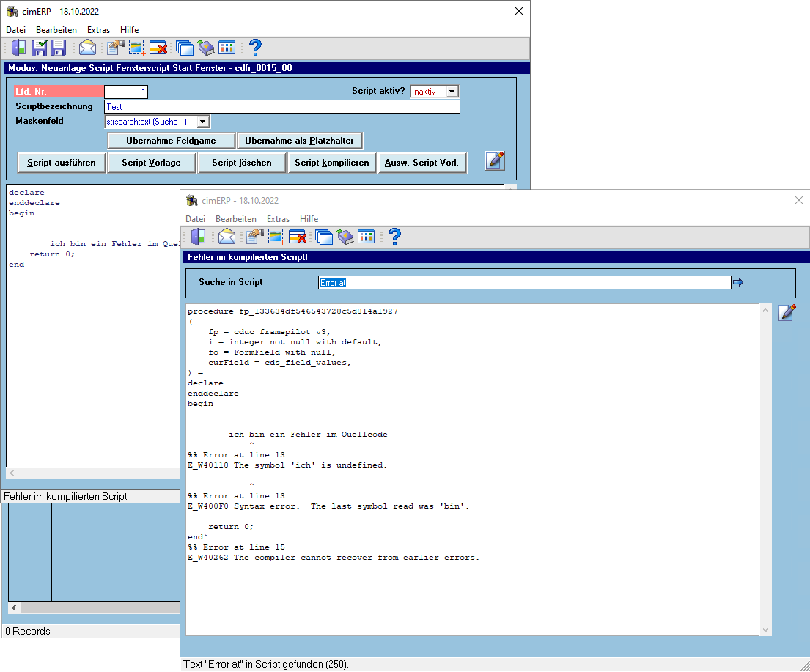
Task: Click the Übernahme Feldname button
Action: 171,141
